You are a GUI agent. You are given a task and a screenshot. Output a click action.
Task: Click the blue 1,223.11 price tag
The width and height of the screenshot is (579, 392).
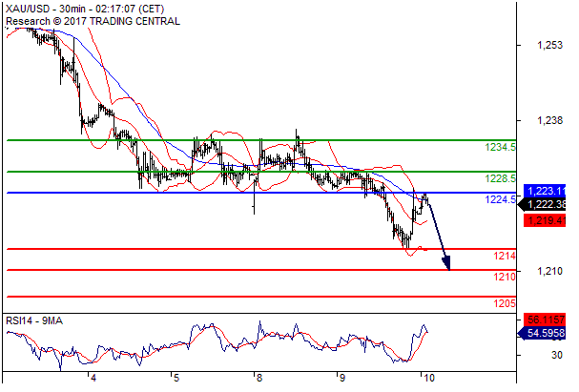545,191
